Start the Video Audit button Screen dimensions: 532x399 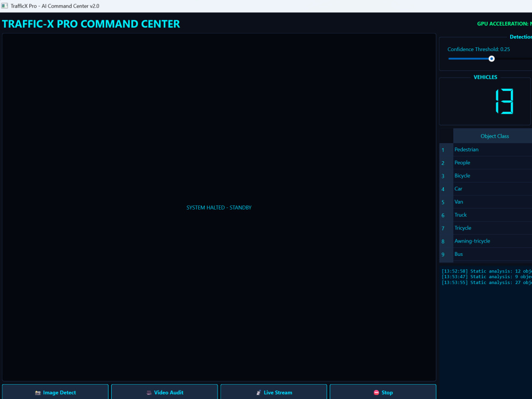point(164,392)
